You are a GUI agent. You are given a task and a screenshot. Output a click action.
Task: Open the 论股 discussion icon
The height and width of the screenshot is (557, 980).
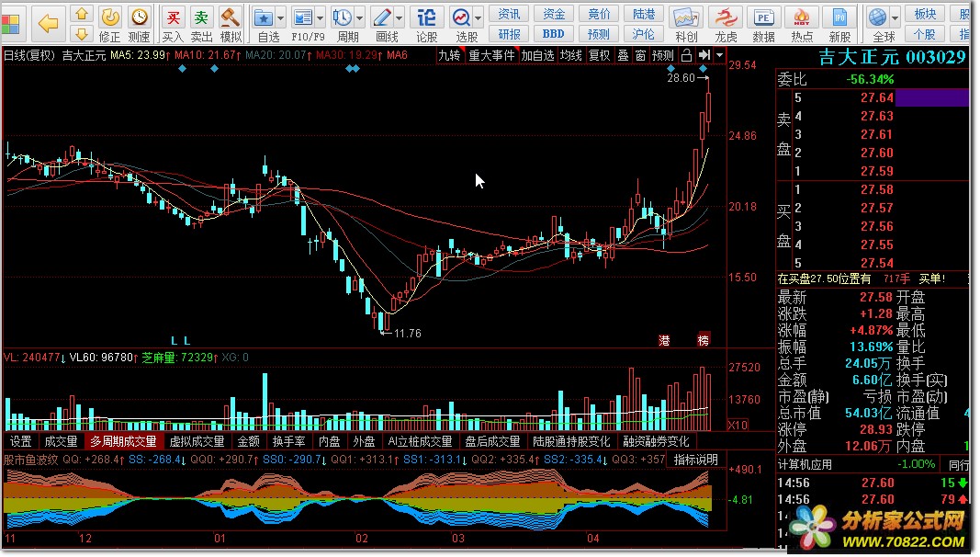click(426, 17)
